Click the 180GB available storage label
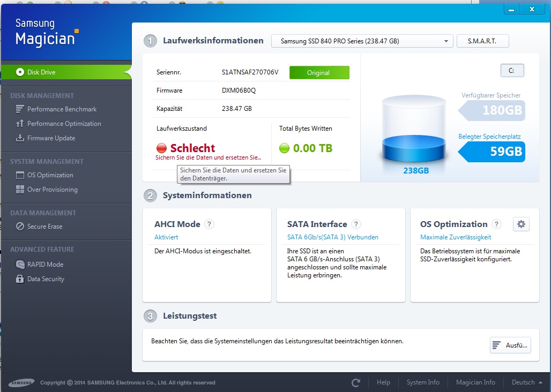Viewport: 551px width, 392px height. click(x=492, y=110)
